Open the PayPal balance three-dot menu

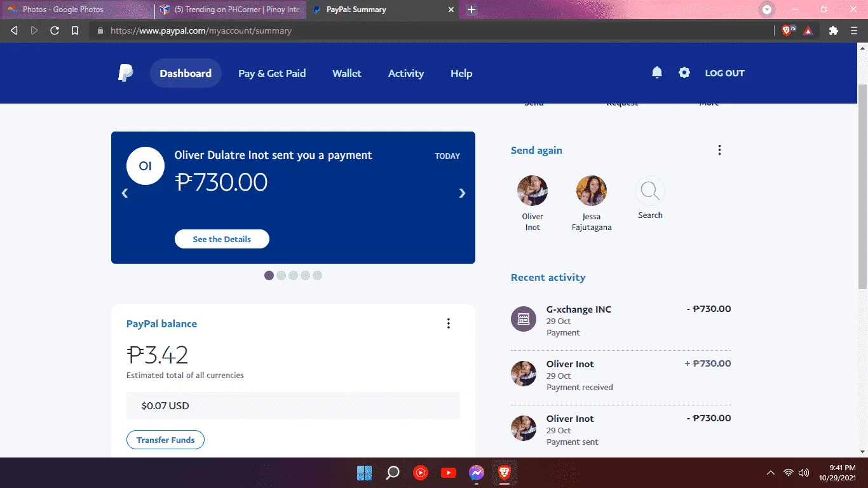448,323
